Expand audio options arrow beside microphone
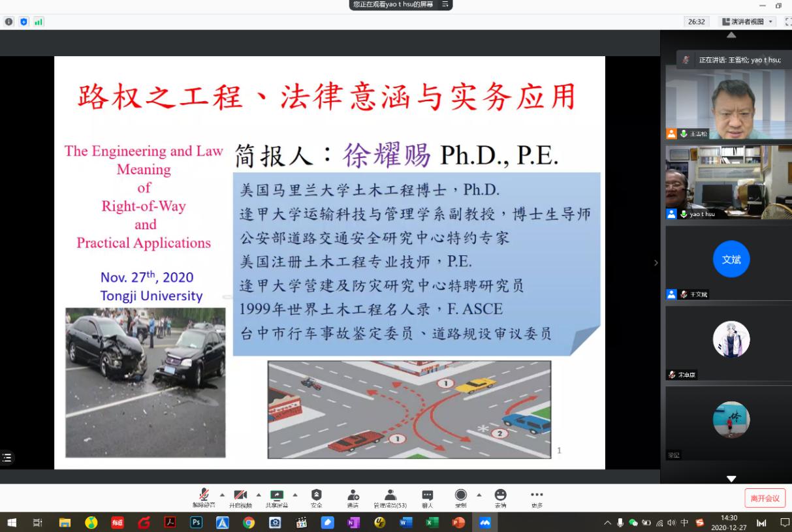 [222, 494]
